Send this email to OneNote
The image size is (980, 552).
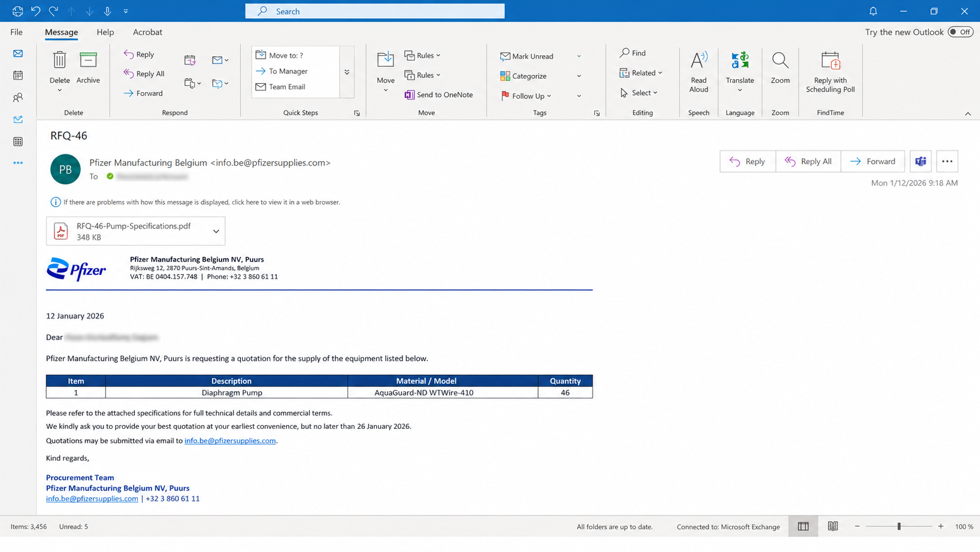pyautogui.click(x=438, y=94)
